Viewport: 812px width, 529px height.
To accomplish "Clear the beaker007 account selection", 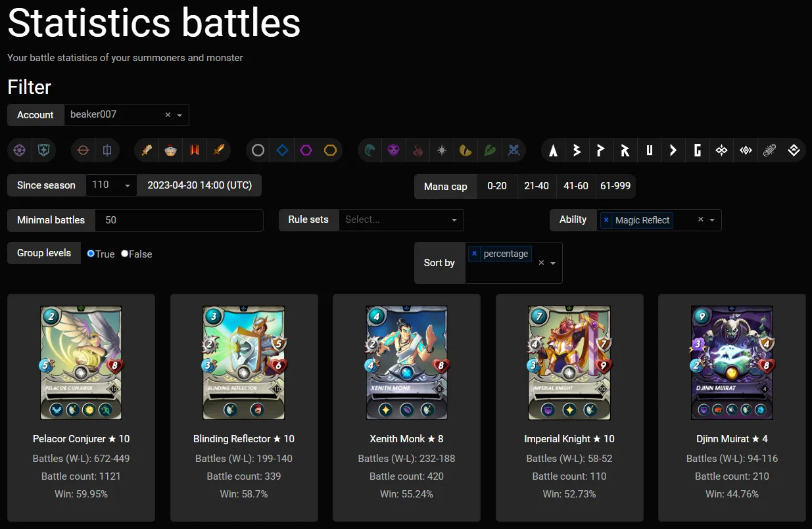I will [x=168, y=115].
